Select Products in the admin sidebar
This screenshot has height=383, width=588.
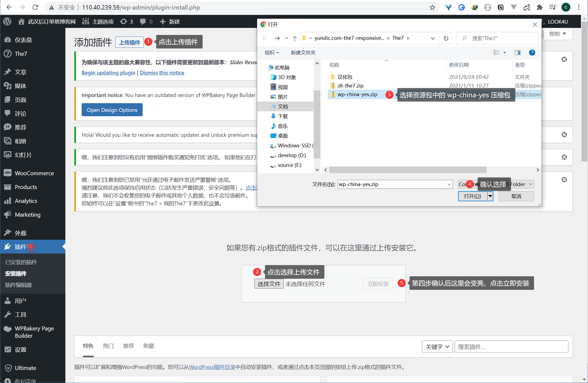pos(25,187)
